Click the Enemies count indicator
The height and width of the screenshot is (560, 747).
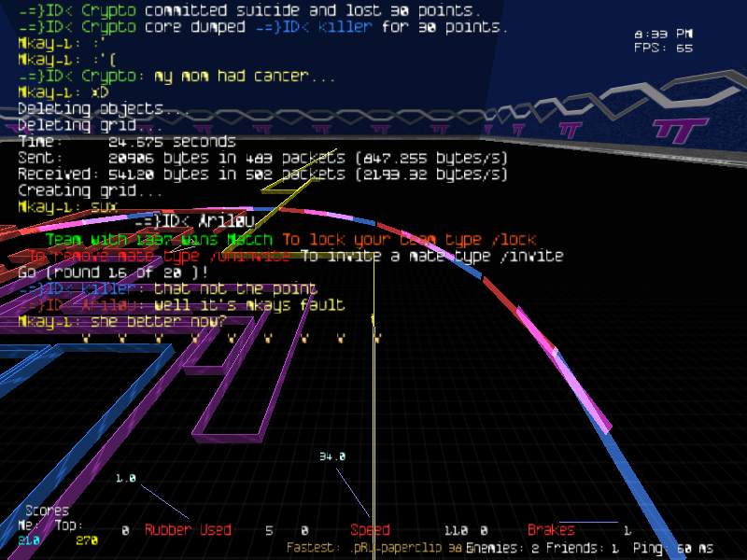click(502, 548)
